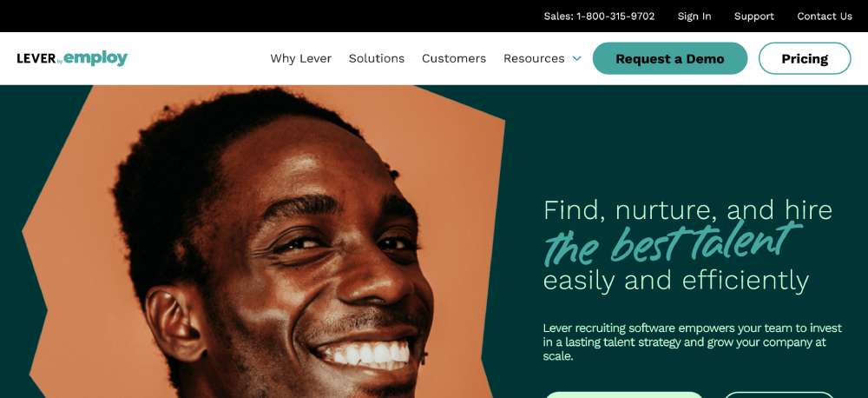The width and height of the screenshot is (868, 398).
Task: Open the Contact Us link
Action: pyautogui.click(x=825, y=16)
